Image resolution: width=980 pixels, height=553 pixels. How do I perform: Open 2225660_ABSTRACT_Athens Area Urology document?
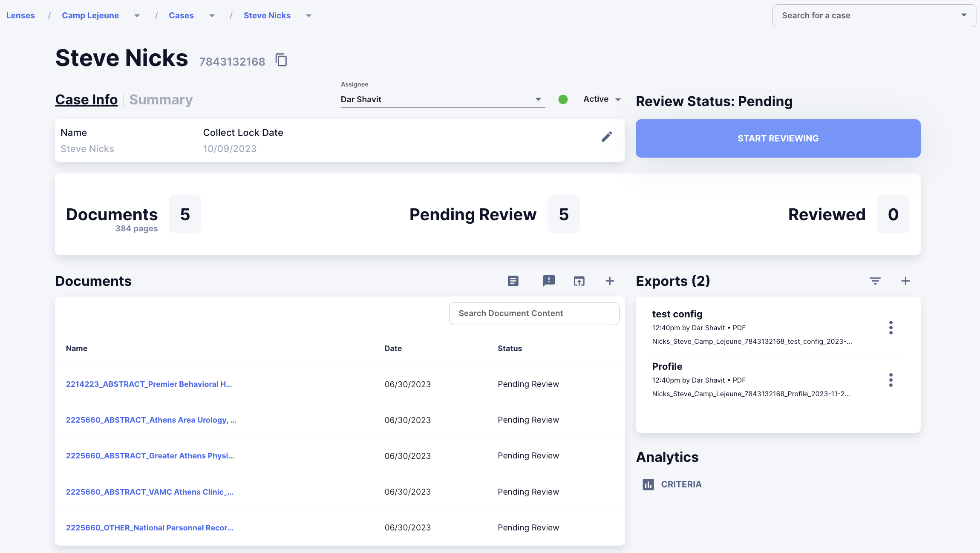[x=151, y=420]
